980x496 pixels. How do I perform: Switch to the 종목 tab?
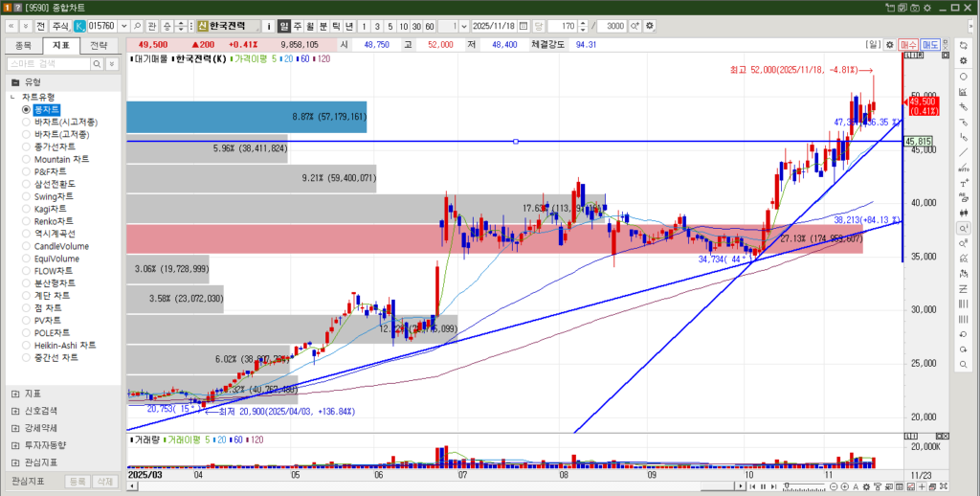(23, 45)
